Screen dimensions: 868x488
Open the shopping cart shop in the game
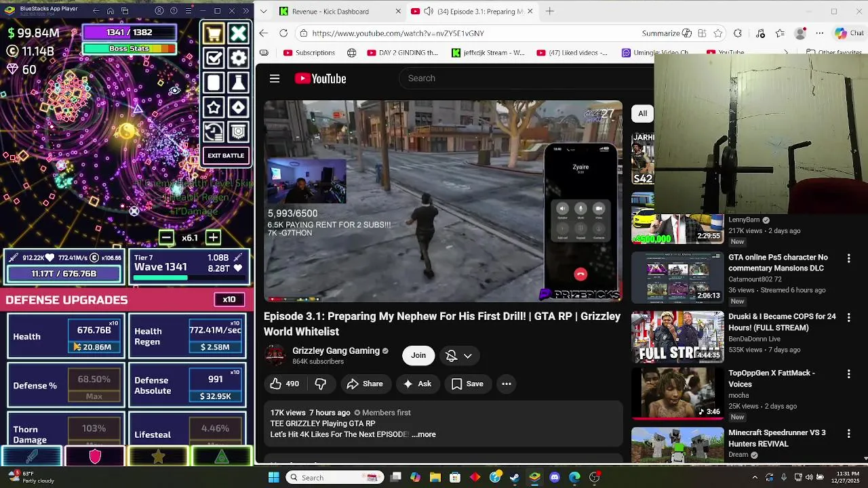214,34
